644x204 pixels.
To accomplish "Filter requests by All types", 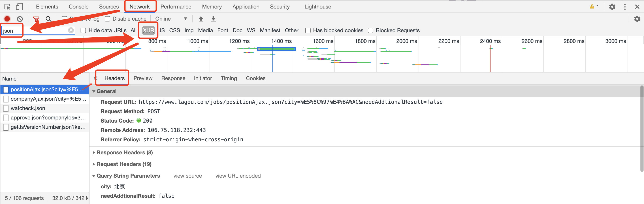I will [x=134, y=30].
